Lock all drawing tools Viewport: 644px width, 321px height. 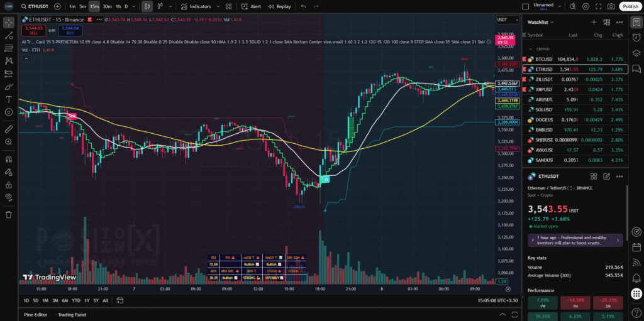(x=9, y=185)
